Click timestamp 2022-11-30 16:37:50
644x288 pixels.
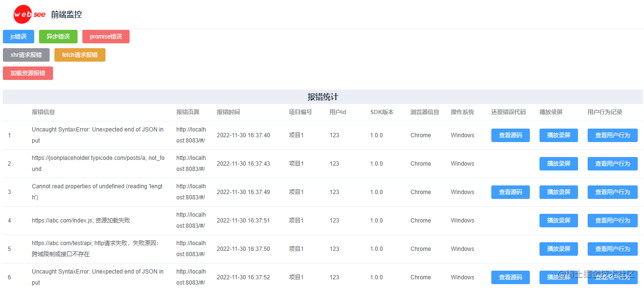point(243,249)
